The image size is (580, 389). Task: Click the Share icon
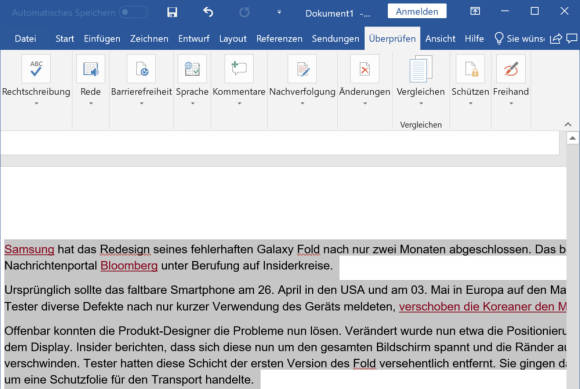tap(556, 38)
